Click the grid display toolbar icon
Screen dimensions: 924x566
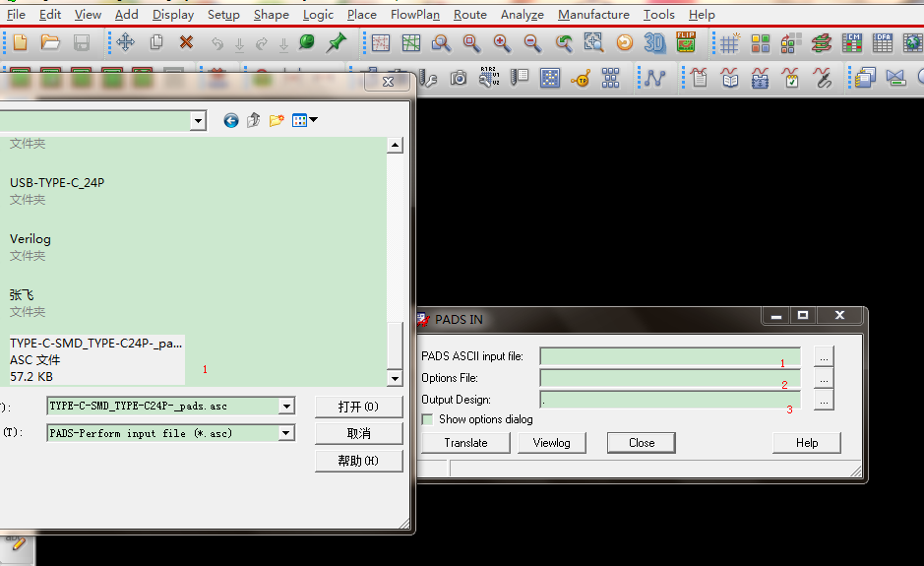[x=729, y=42]
